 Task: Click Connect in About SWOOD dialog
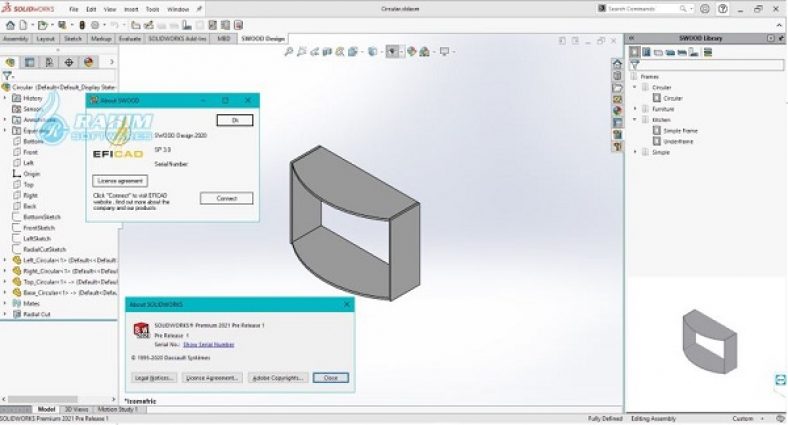[x=227, y=198]
